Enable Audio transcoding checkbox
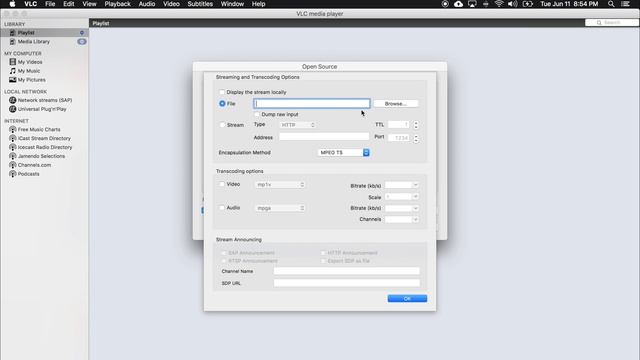640x360 pixels. [x=222, y=208]
